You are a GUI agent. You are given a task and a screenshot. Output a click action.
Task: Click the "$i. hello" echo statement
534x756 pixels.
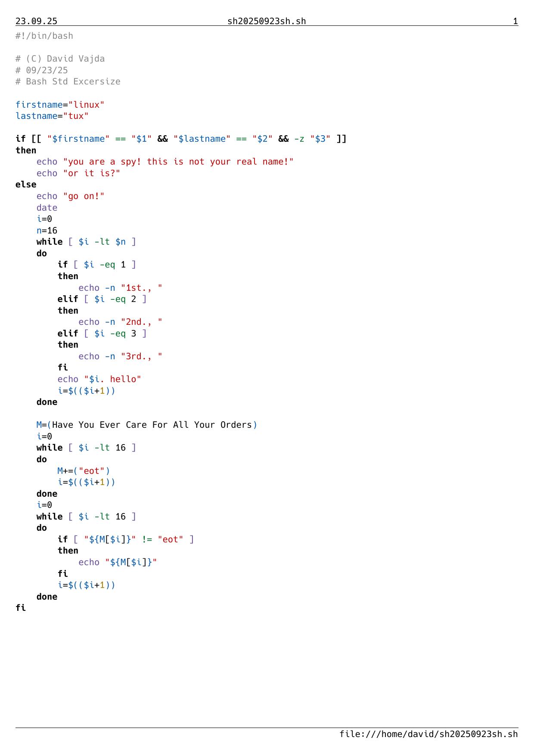99,379
